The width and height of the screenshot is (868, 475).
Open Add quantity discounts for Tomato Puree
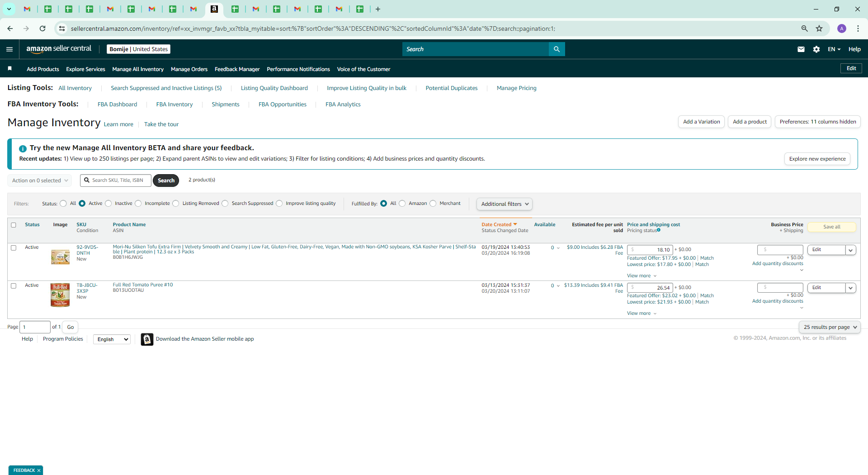coord(778,301)
